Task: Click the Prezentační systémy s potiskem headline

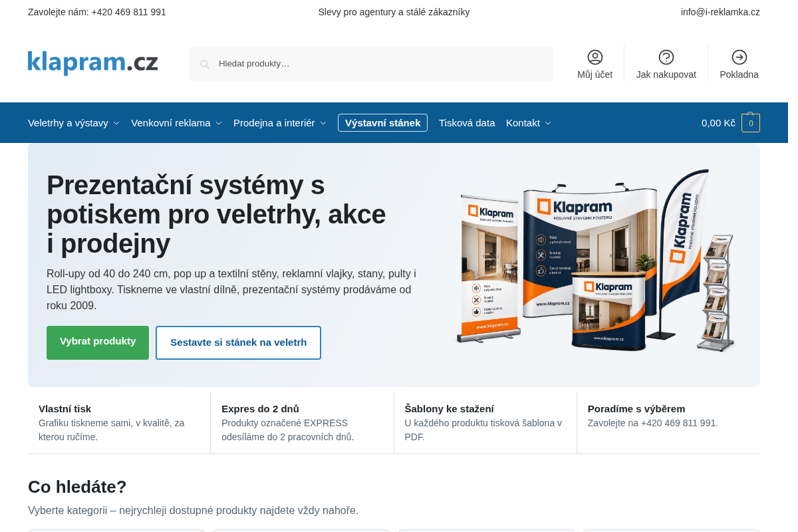Action: [x=216, y=214]
